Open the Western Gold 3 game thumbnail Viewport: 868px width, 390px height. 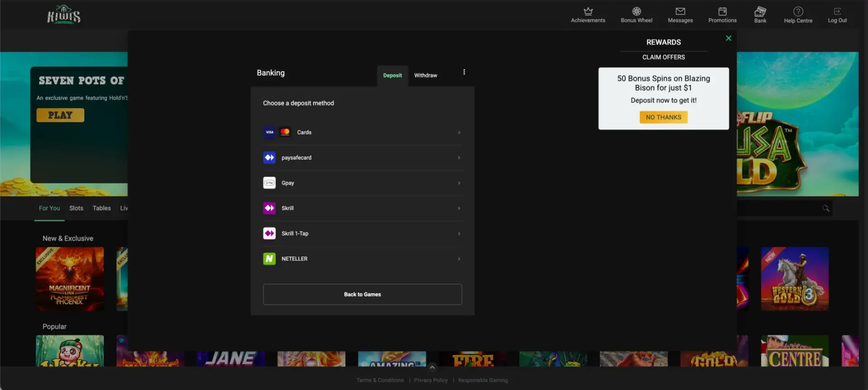(x=795, y=279)
